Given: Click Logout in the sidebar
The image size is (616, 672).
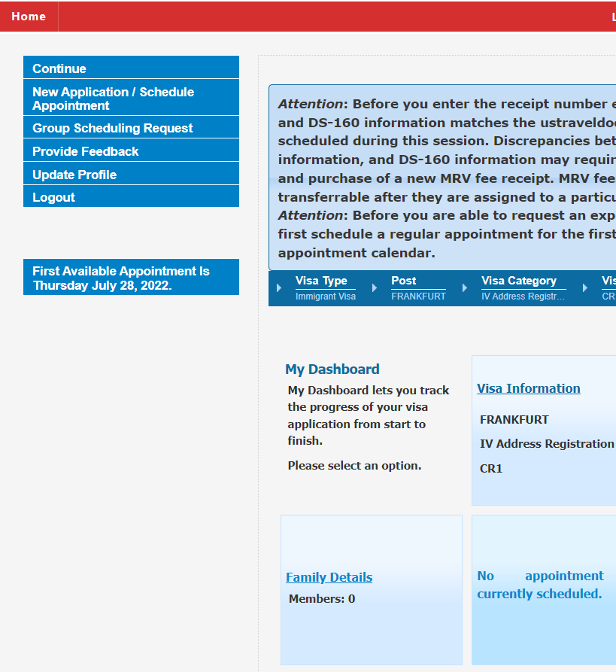Looking at the screenshot, I should (x=131, y=196).
